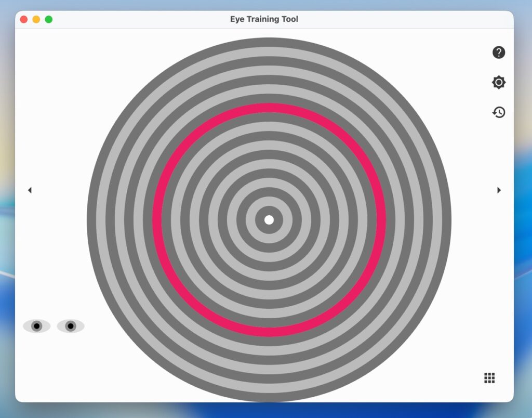532x418 pixels.
Task: Go to previous pattern with left arrow
Action: [30, 190]
